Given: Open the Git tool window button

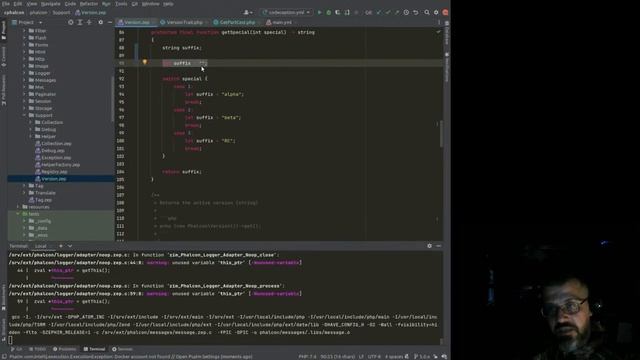Looking at the screenshot, I should [x=17, y=349].
